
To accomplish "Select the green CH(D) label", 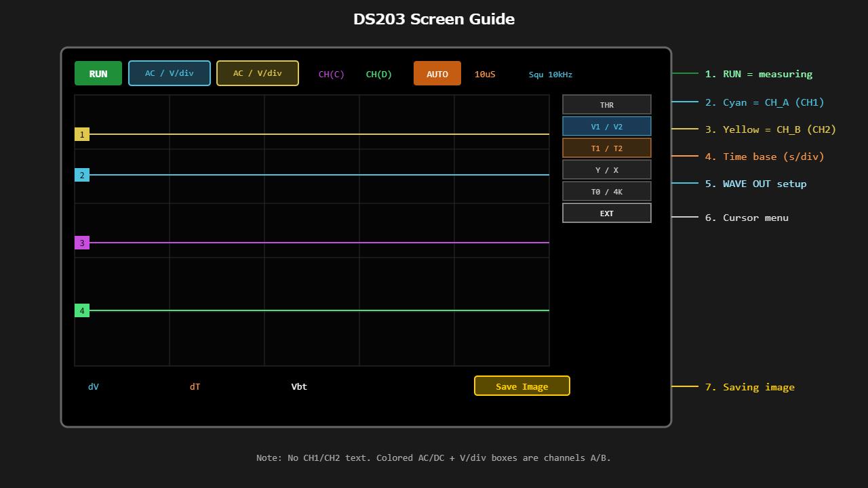I will click(x=379, y=75).
